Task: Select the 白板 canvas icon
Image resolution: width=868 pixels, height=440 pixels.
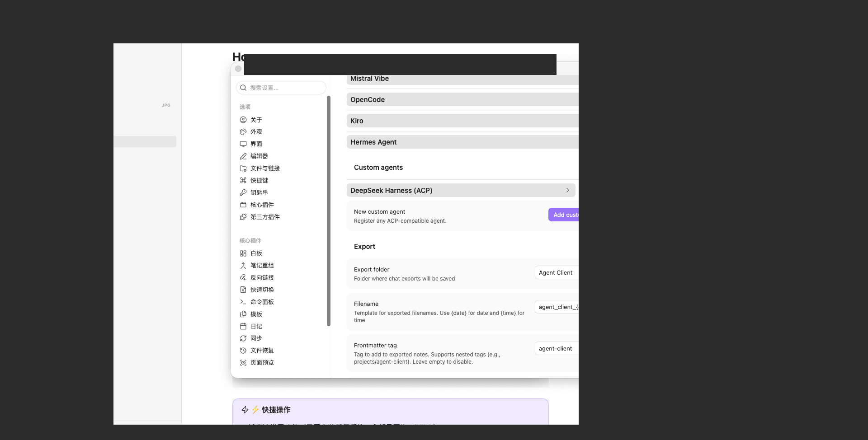Action: [x=243, y=253]
